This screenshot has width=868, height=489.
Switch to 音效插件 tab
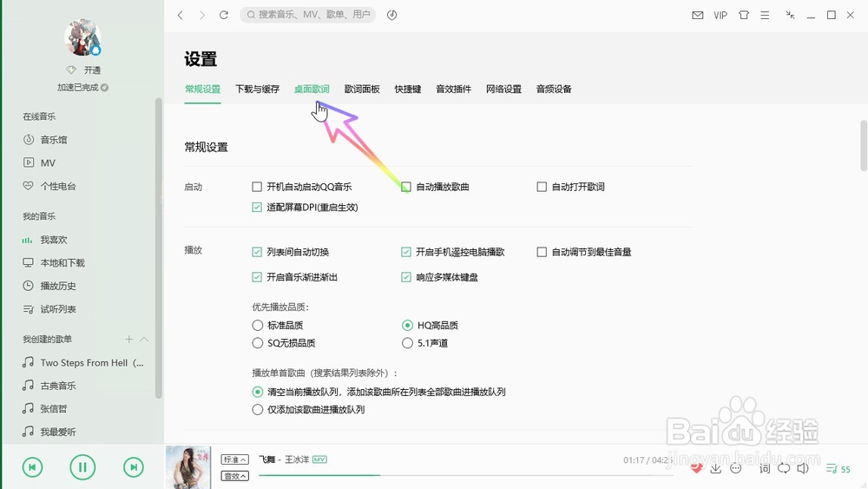tap(453, 89)
